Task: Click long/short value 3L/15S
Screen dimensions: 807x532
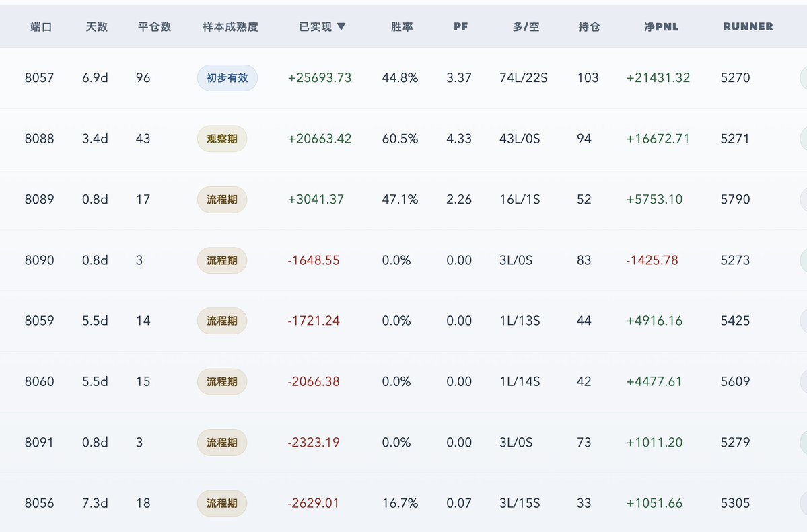Action: (520, 502)
